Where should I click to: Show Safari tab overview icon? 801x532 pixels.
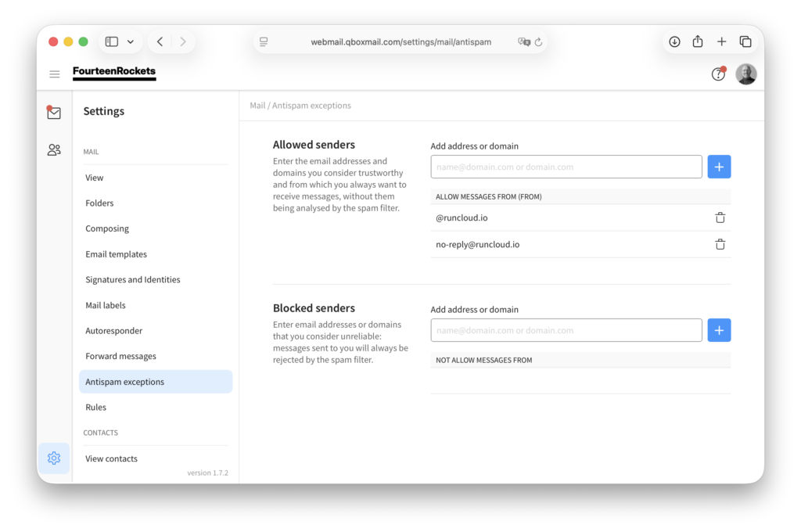click(x=745, y=42)
